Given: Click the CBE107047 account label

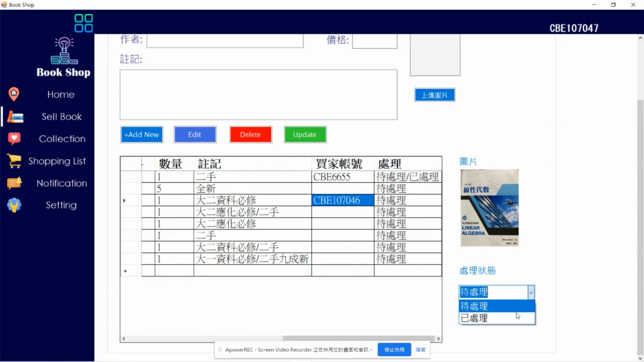Looking at the screenshot, I should click(574, 28).
